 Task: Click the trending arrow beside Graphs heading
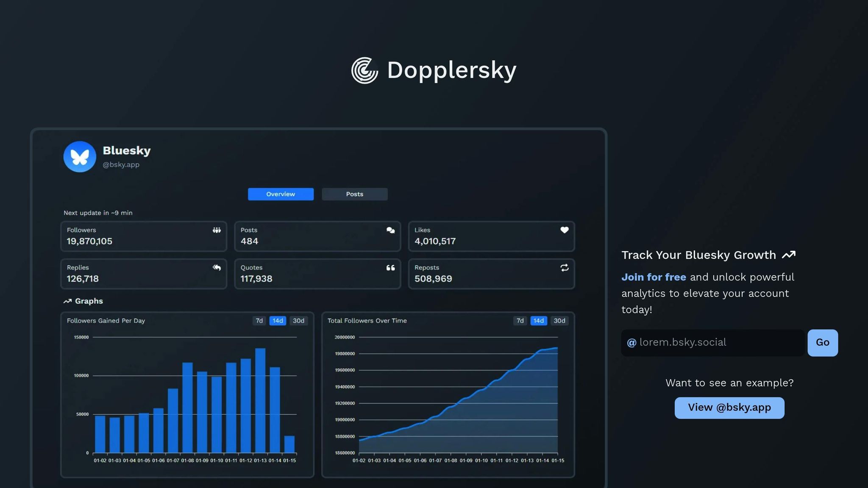point(67,301)
